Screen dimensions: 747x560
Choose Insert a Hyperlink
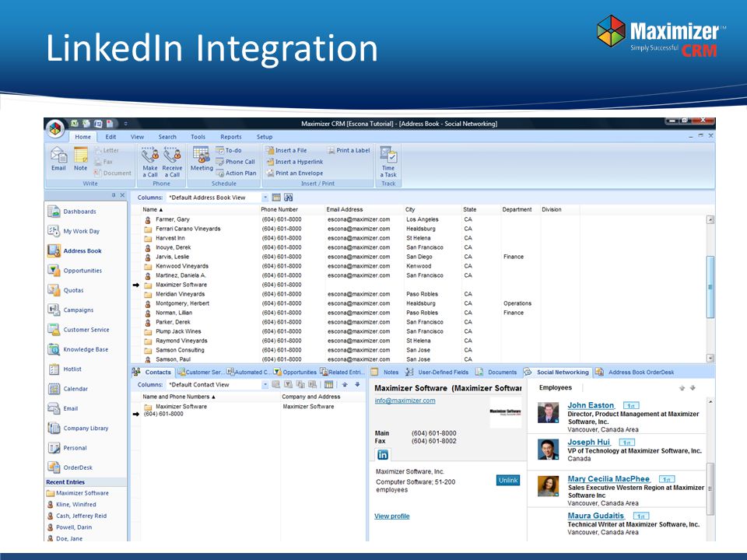click(x=294, y=162)
